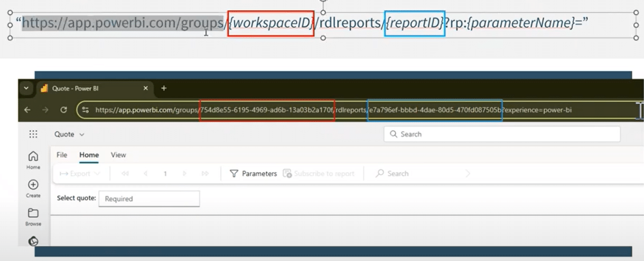Switch to the View tab
The width and height of the screenshot is (644, 261).
coord(118,155)
